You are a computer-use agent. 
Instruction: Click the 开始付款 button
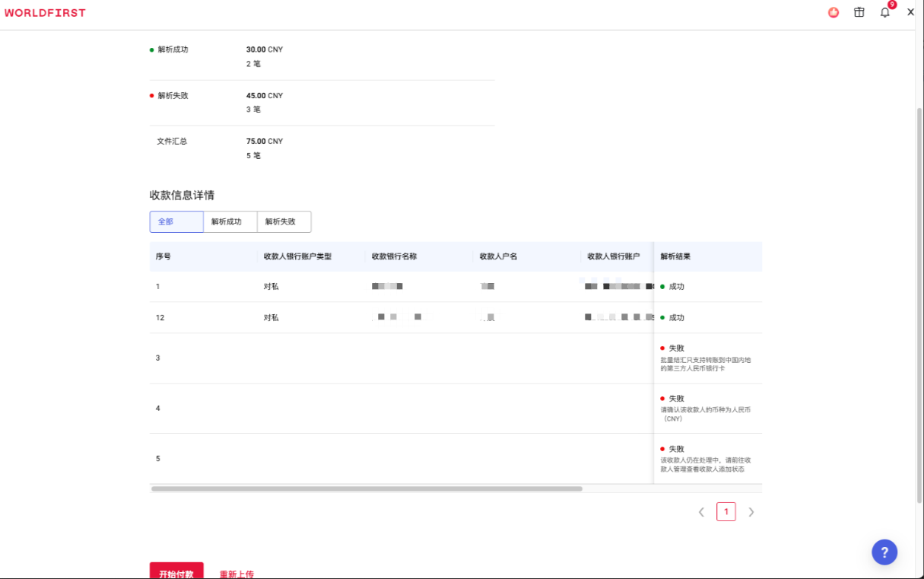pyautogui.click(x=176, y=573)
